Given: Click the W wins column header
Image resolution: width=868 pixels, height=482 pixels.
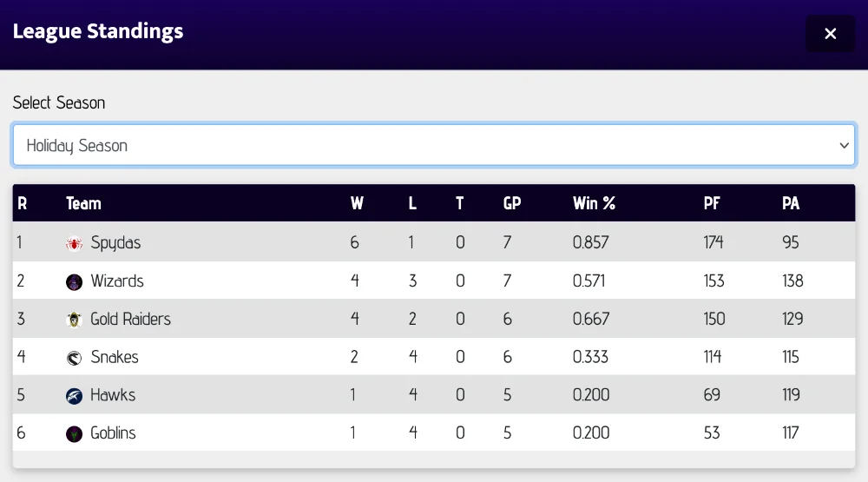Looking at the screenshot, I should click(x=357, y=203).
